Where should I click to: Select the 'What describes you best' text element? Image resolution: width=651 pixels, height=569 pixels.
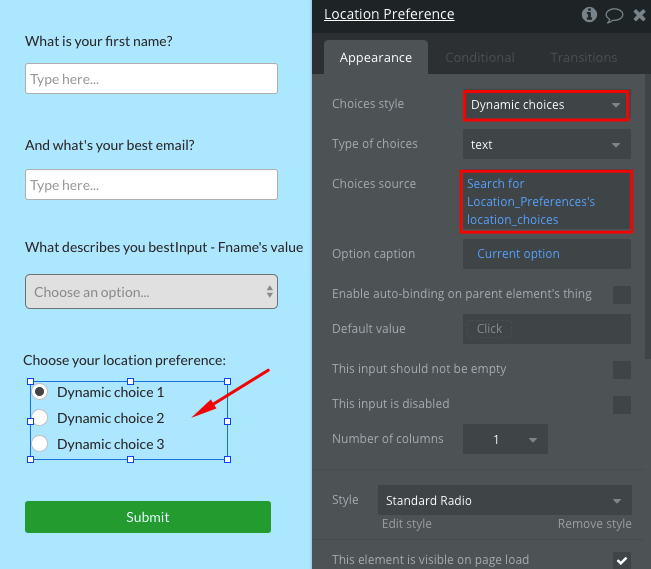[x=164, y=248]
